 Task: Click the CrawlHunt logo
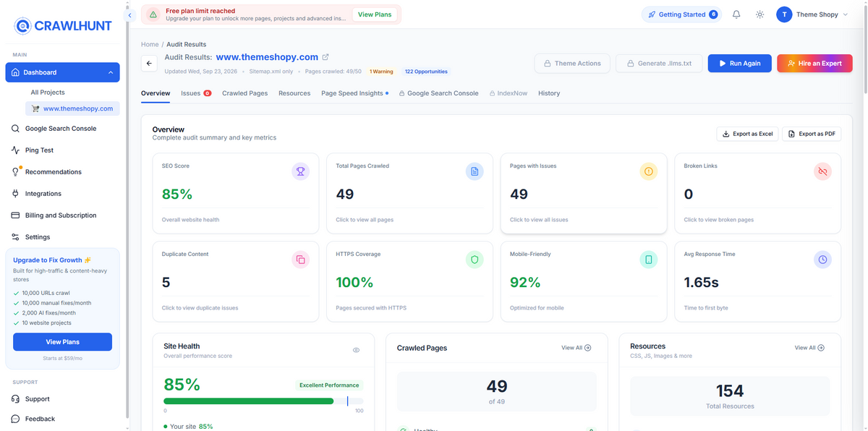click(63, 26)
